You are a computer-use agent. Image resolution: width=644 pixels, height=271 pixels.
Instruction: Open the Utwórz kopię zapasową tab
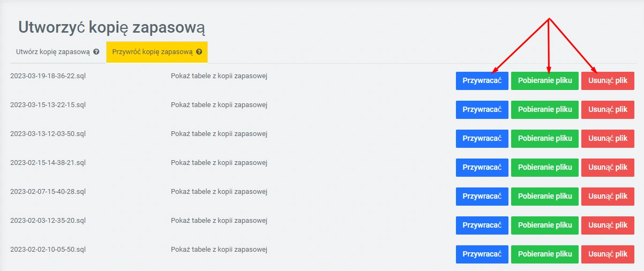53,52
